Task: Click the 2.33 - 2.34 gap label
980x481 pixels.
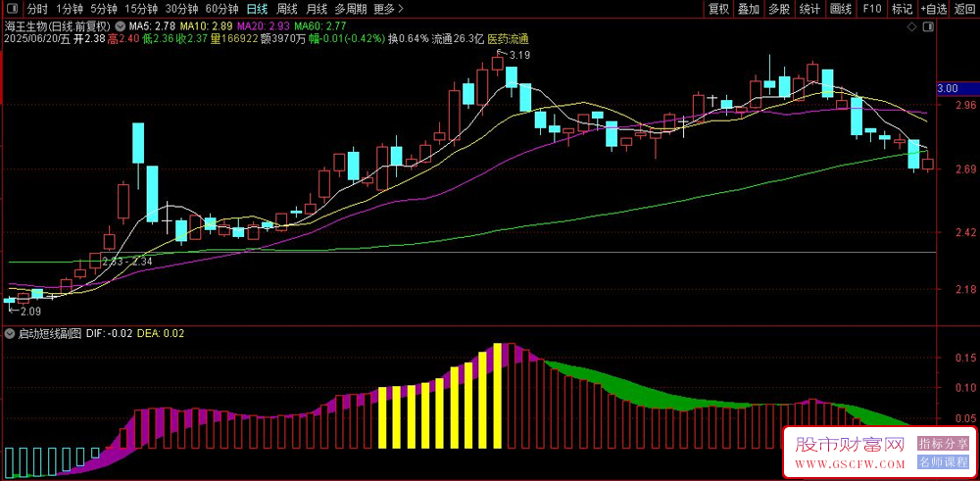Action: (127, 262)
